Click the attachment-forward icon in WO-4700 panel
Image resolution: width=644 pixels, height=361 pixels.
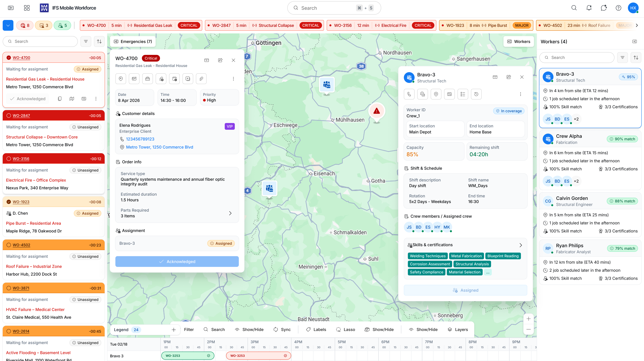coord(161,79)
